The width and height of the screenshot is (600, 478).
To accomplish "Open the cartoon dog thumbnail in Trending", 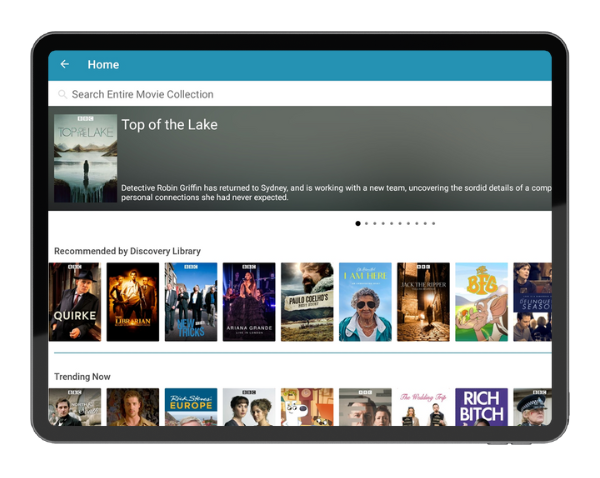I will pos(307,407).
